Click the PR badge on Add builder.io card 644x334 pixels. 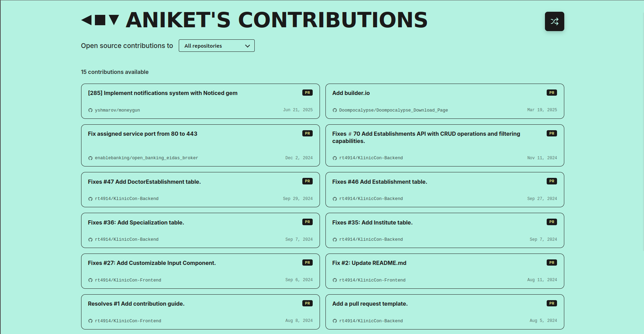click(552, 92)
